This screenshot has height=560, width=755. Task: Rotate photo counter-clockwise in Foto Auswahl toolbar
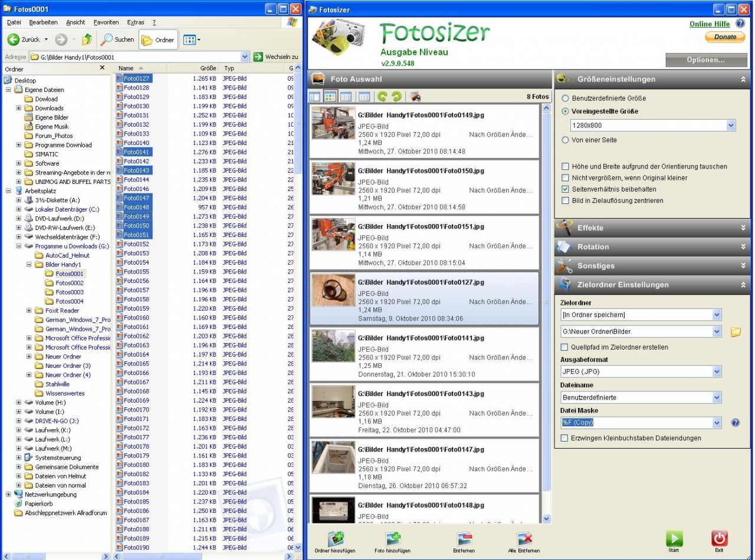click(382, 97)
